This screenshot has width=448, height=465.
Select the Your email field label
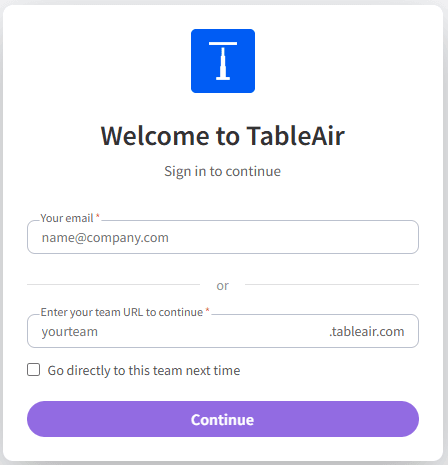(67, 218)
